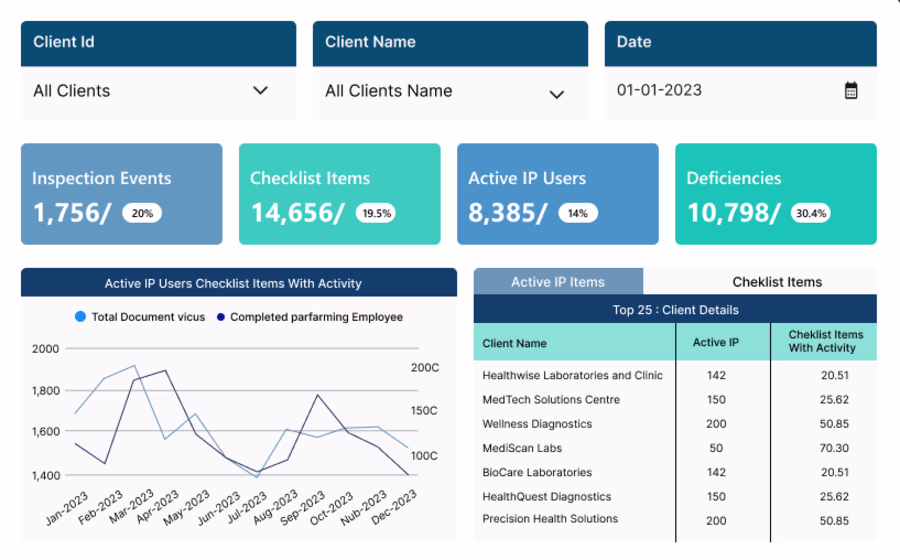Click the 20% badge on Inspection Events
This screenshot has width=900, height=560.
(x=142, y=213)
